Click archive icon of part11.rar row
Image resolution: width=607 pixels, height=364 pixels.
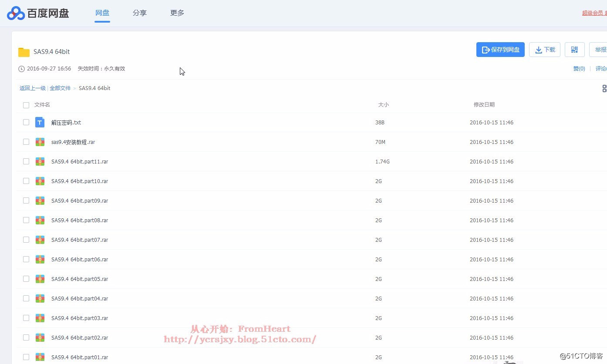tap(40, 161)
